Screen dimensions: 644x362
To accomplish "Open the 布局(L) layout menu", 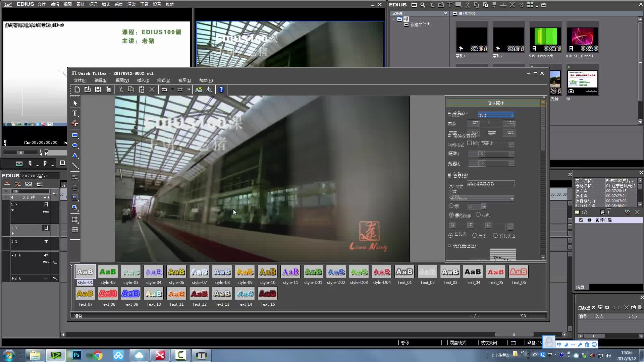I will pos(184,80).
